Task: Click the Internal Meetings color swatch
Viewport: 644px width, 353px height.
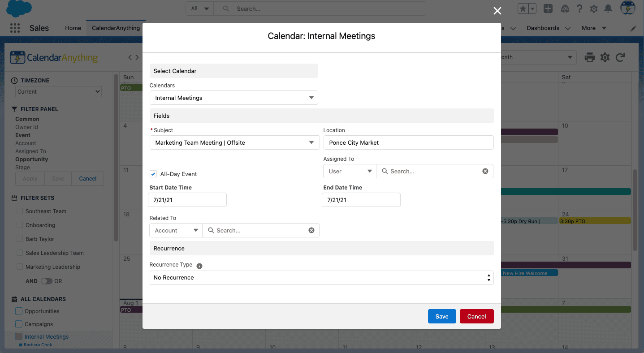Action: click(x=19, y=336)
